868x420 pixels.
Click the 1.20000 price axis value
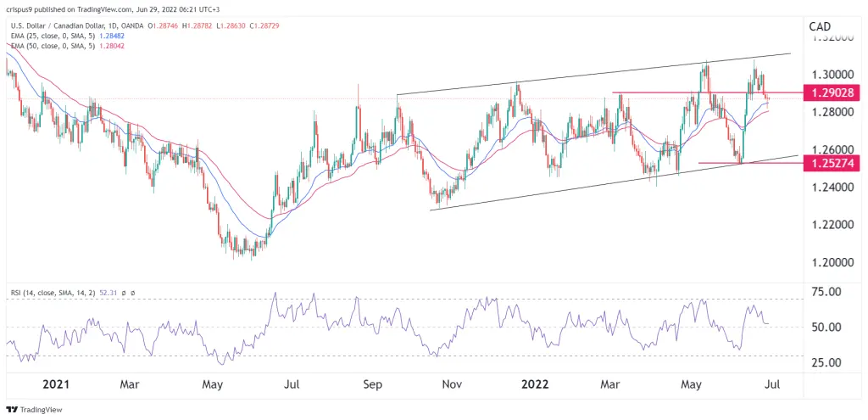tap(832, 263)
